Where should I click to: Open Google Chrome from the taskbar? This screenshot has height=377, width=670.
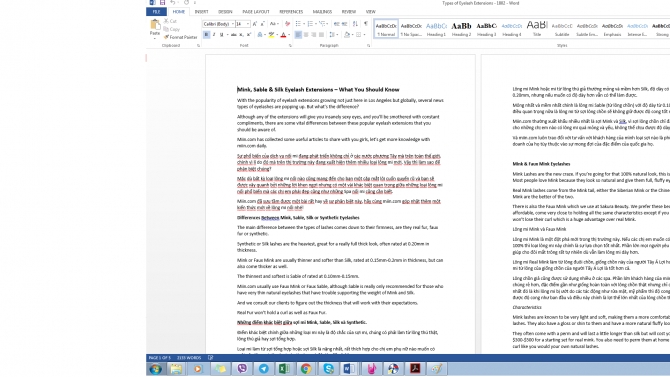point(306,368)
